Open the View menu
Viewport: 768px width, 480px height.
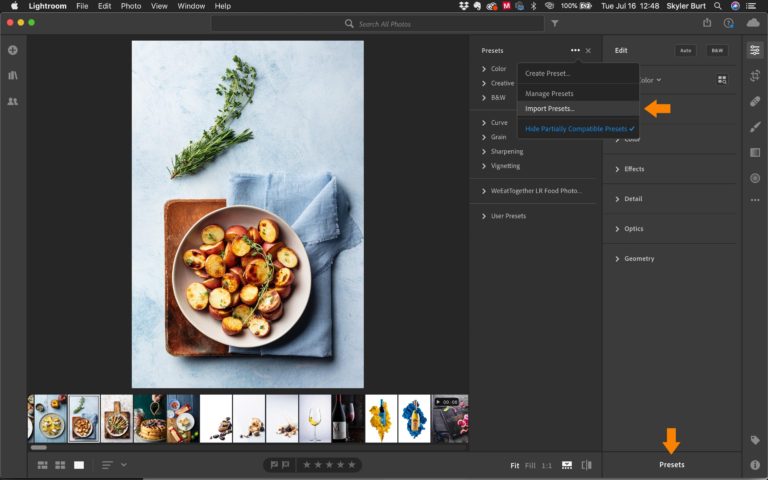(159, 6)
